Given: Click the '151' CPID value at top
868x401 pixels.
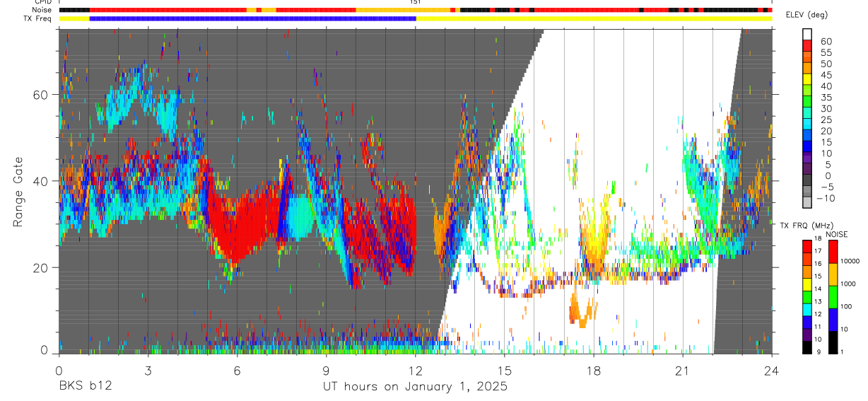Looking at the screenshot, I should (x=415, y=2).
